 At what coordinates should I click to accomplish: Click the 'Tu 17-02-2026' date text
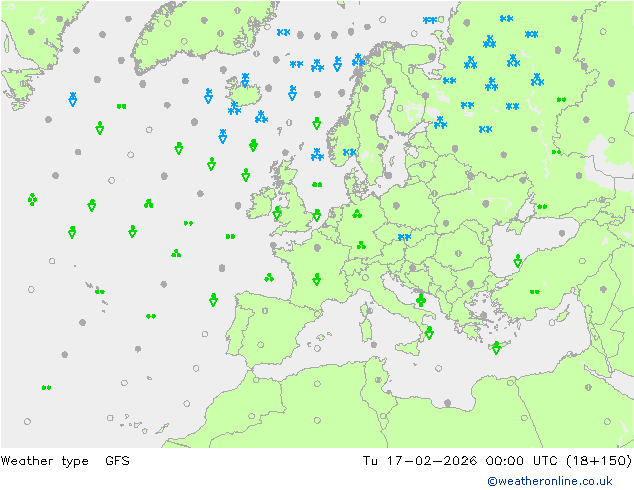420,460
